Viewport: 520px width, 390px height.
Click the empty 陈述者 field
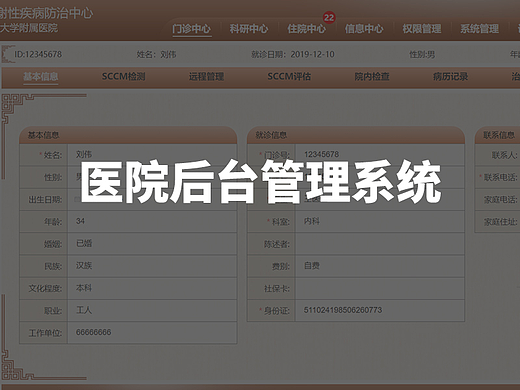click(380, 244)
